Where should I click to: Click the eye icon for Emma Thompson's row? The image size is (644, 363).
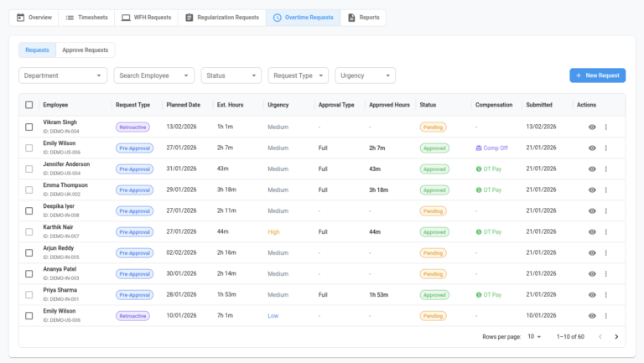pos(592,190)
